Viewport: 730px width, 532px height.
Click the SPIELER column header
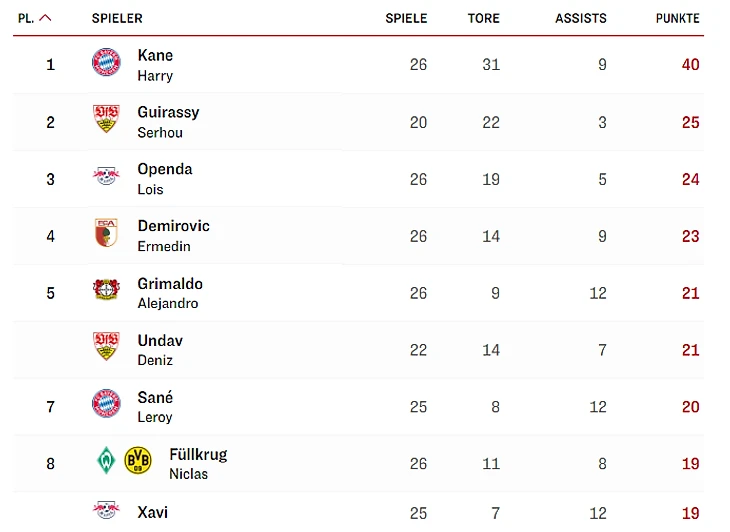tap(117, 18)
